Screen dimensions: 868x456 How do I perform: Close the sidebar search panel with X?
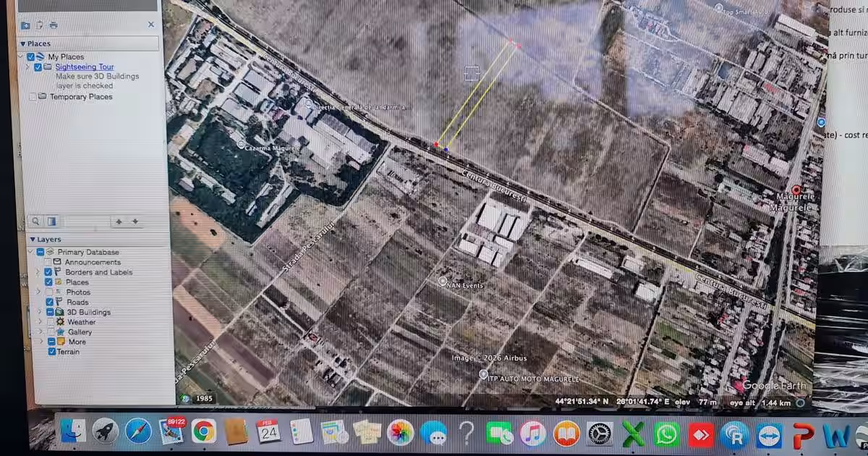pyautogui.click(x=151, y=25)
